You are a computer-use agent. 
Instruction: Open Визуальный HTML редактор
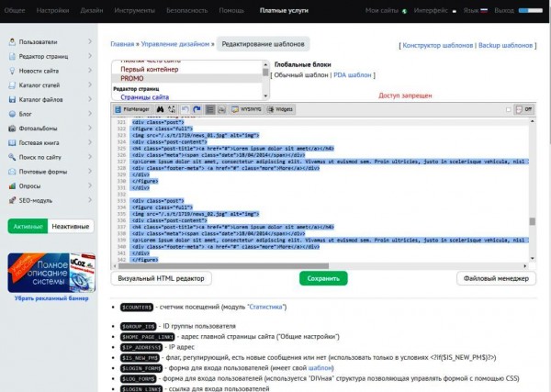[x=161, y=278]
